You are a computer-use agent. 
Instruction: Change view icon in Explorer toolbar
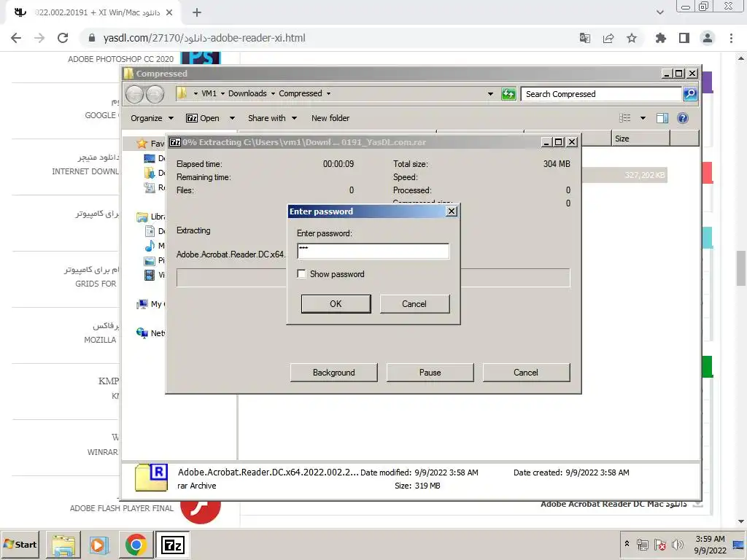[x=624, y=118]
